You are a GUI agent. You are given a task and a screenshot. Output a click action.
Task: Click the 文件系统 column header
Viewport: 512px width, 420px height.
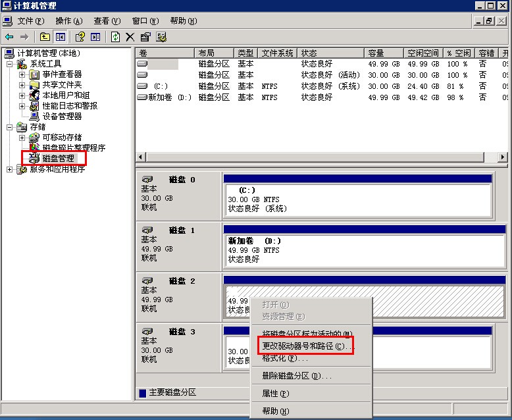tap(277, 53)
